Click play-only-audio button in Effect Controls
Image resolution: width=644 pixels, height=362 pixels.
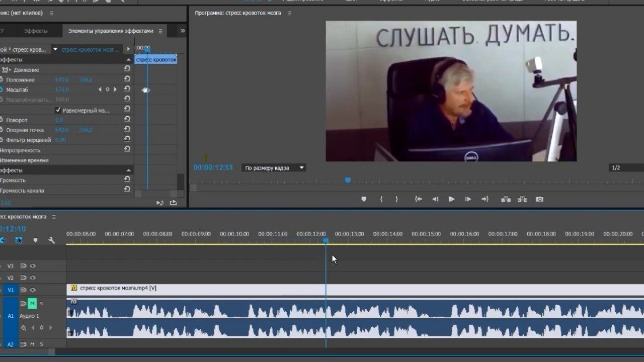pos(160,203)
